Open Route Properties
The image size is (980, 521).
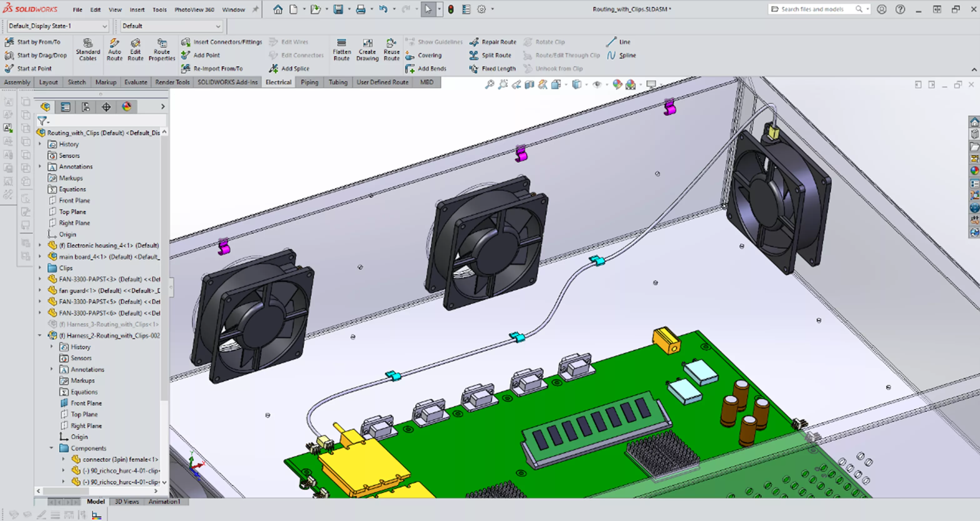162,49
